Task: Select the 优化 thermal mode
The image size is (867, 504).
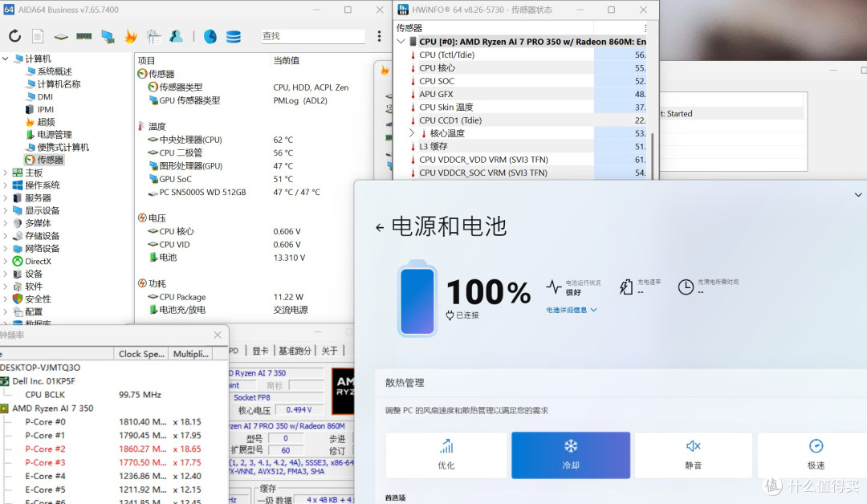Action: pos(446,455)
